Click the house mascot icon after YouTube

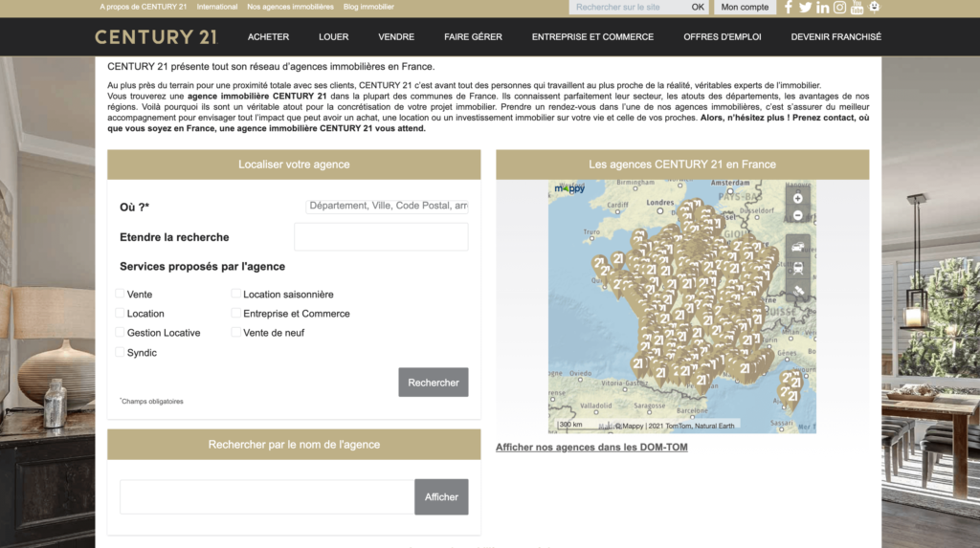point(874,7)
